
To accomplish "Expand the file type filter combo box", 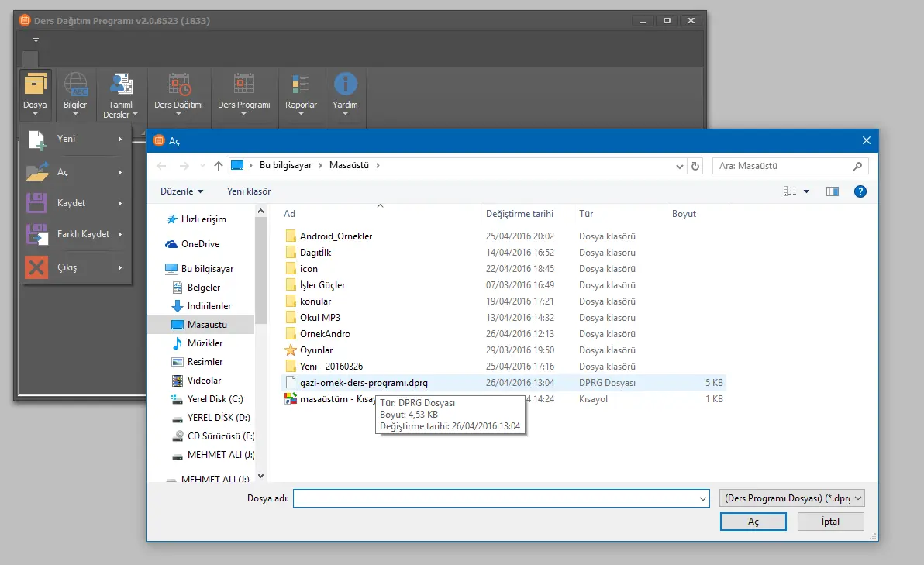I will (x=792, y=498).
